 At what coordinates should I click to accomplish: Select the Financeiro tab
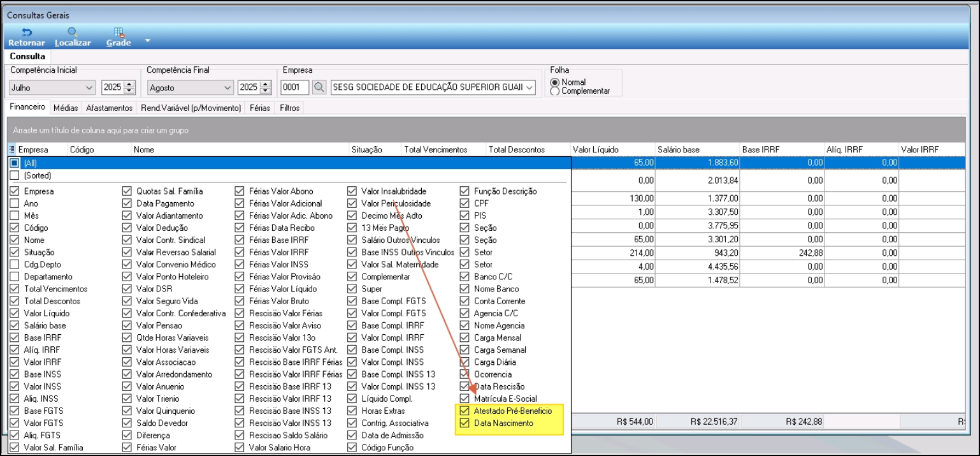27,107
